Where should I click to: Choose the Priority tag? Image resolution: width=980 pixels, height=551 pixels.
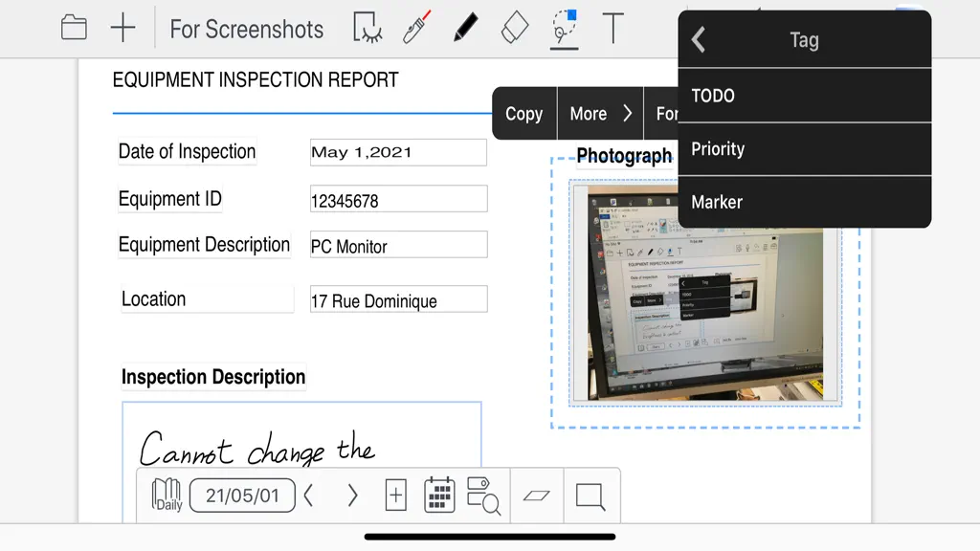pyautogui.click(x=804, y=149)
